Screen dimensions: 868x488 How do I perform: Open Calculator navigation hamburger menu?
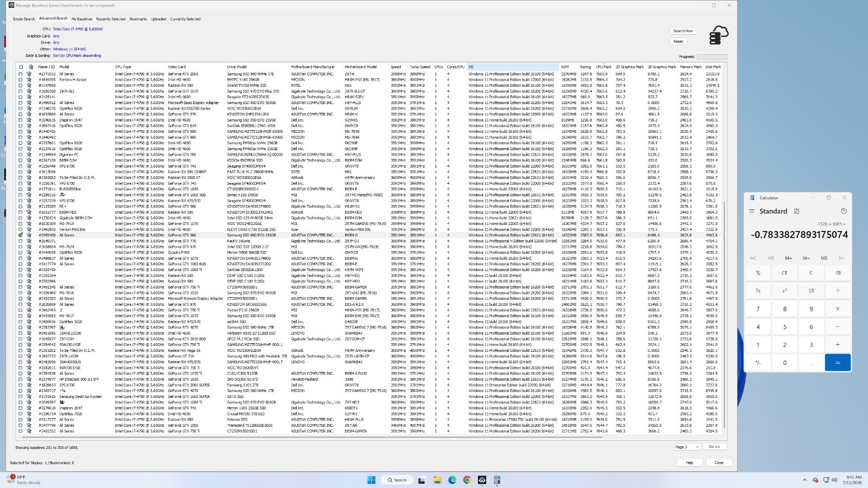tap(751, 211)
